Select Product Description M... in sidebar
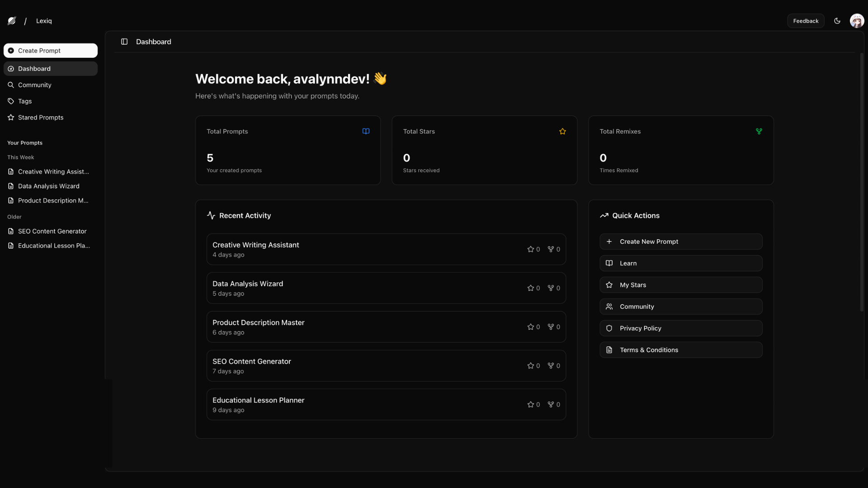The height and width of the screenshot is (488, 868). point(53,201)
